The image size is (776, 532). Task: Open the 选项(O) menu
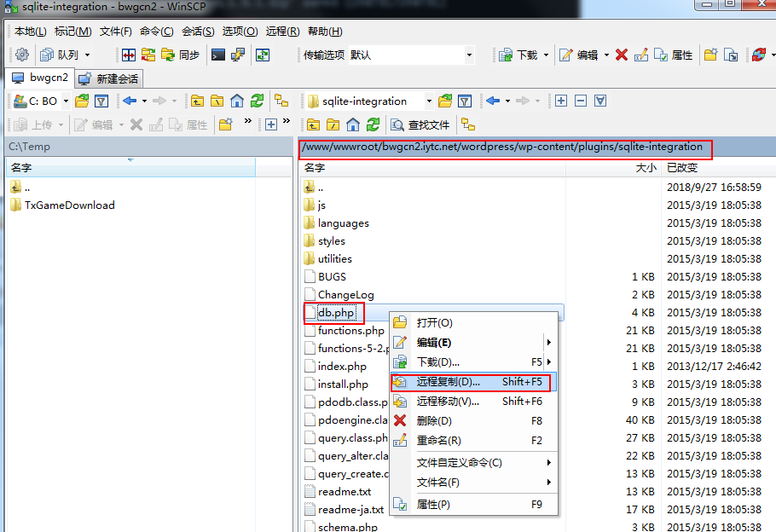pyautogui.click(x=240, y=32)
